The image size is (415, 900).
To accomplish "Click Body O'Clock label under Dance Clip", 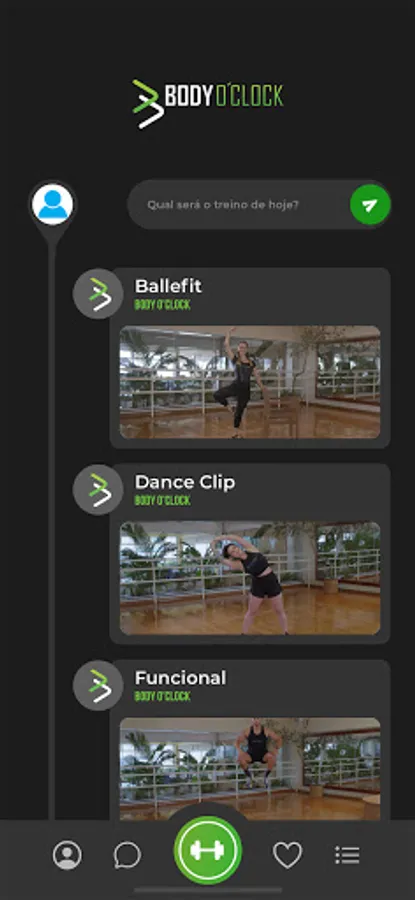I will [162, 501].
